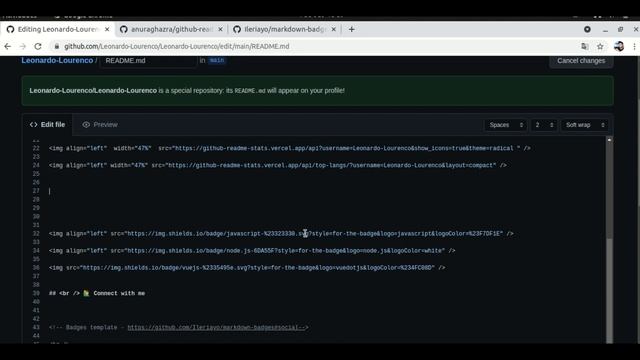Open the Spaces indent mode dropdown
The height and width of the screenshot is (360, 640).
(x=506, y=125)
